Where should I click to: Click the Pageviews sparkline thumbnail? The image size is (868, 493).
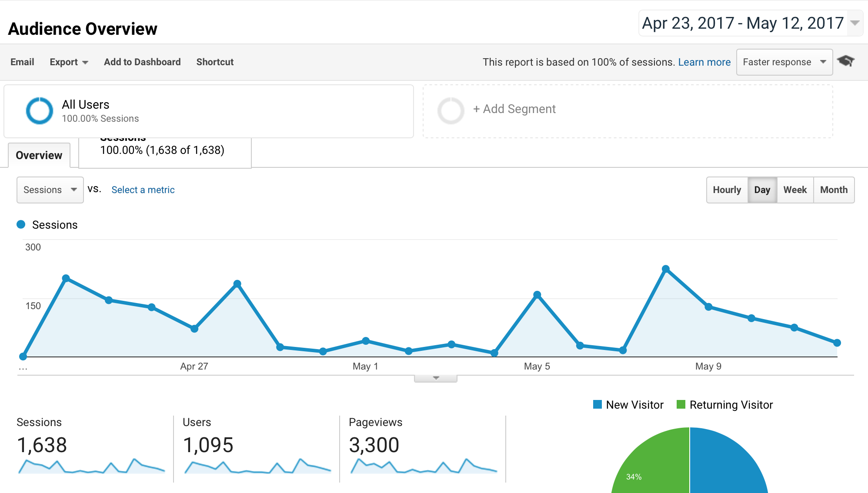pos(424,466)
